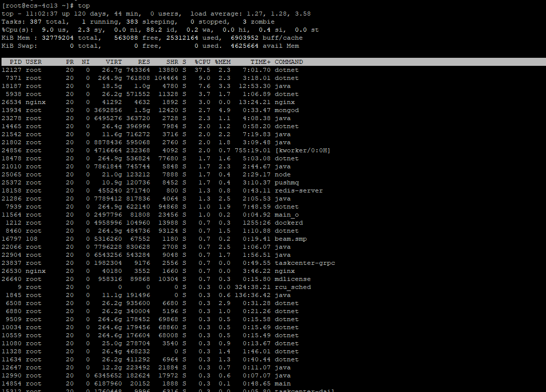Click PID 1845 java row

[146, 295]
